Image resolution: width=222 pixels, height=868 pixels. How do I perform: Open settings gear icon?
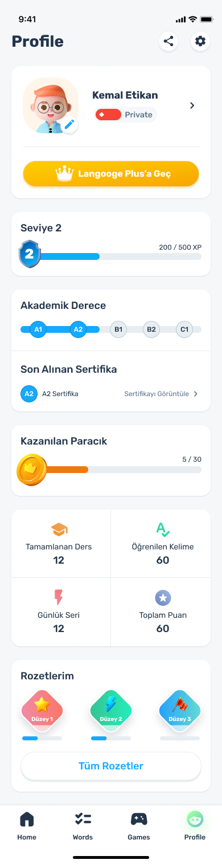200,42
